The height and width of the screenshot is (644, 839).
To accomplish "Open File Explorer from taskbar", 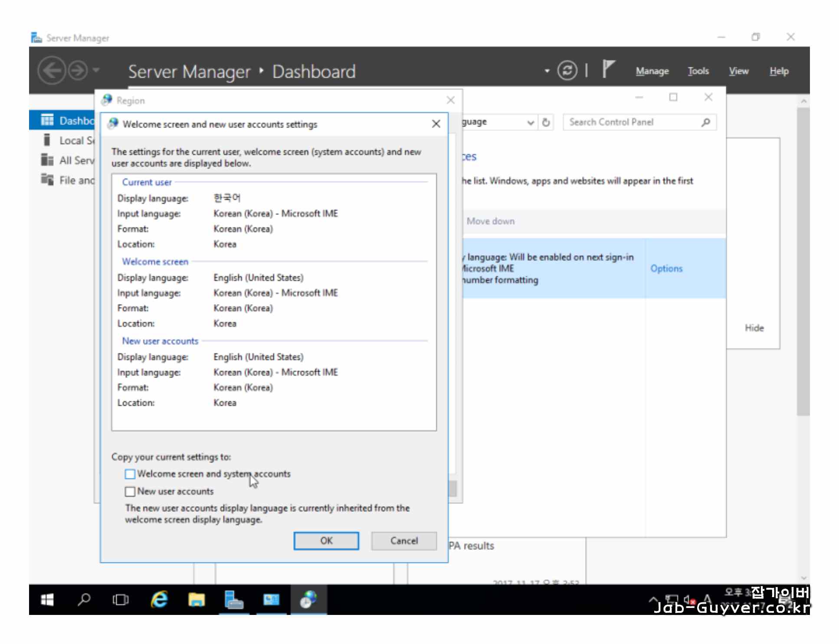I will coord(196,600).
